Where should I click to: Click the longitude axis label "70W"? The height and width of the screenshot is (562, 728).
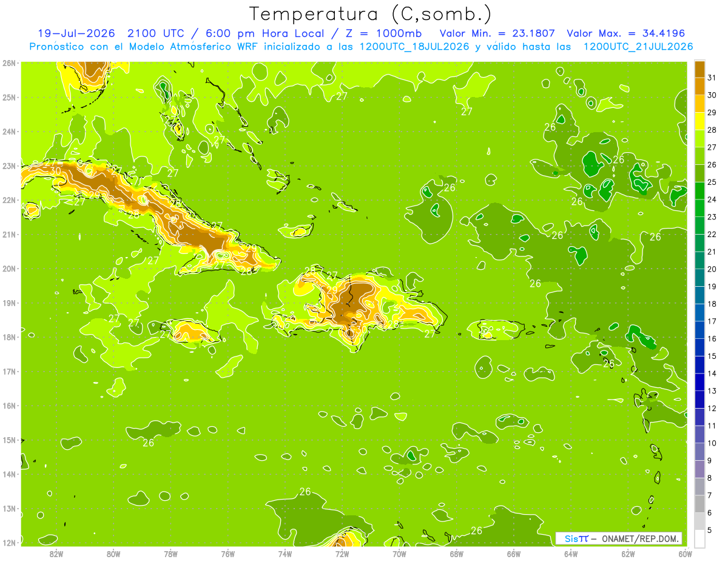point(399,554)
